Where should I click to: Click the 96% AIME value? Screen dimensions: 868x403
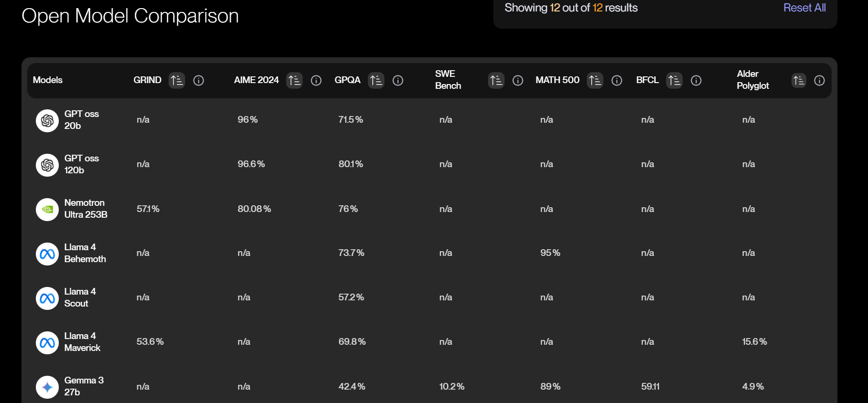point(248,120)
